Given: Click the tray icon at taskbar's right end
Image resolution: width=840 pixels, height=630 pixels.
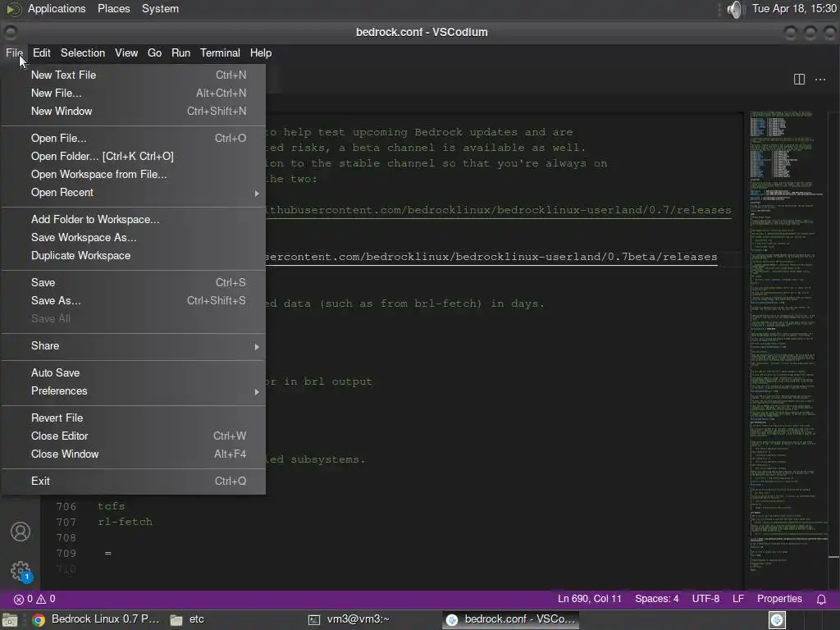Looking at the screenshot, I should click(x=777, y=620).
